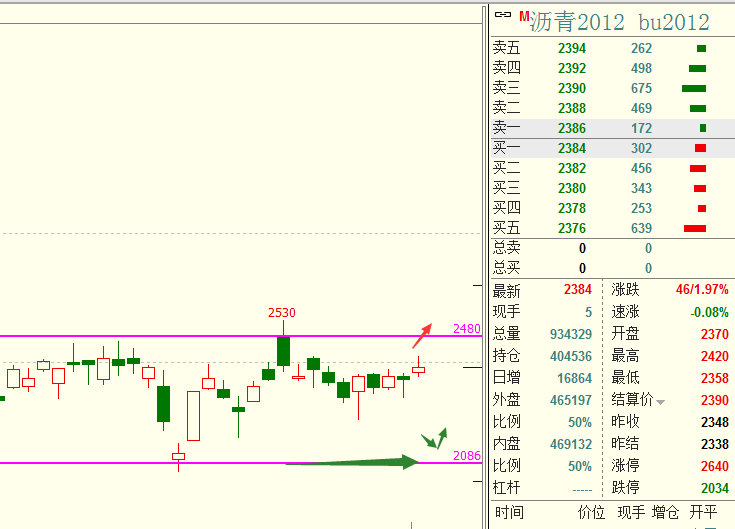735x529 pixels.
Task: Click the 开平 column header
Action: coord(704,512)
